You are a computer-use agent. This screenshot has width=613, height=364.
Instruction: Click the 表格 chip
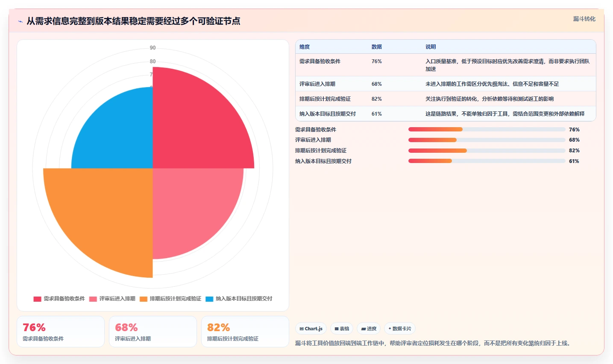click(342, 329)
